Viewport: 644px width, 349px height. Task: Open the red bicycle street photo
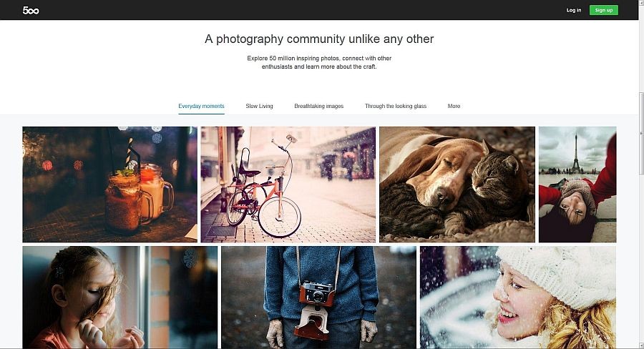pos(288,185)
